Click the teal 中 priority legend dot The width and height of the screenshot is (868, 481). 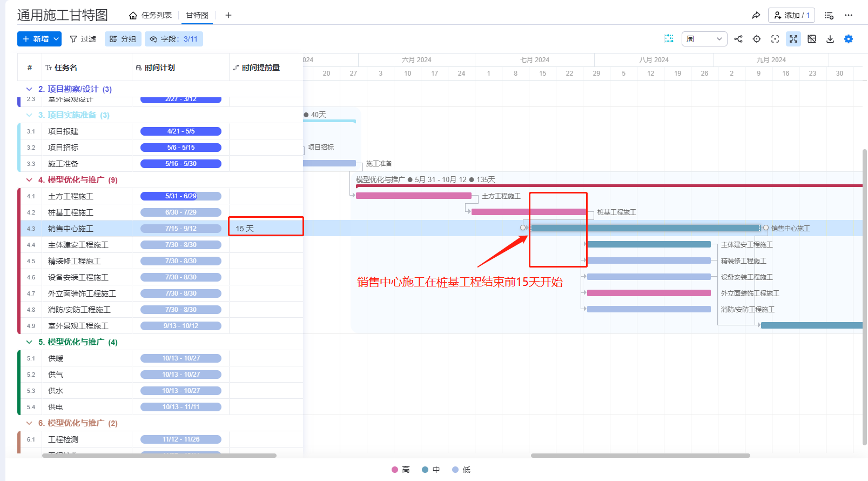[x=425, y=470]
